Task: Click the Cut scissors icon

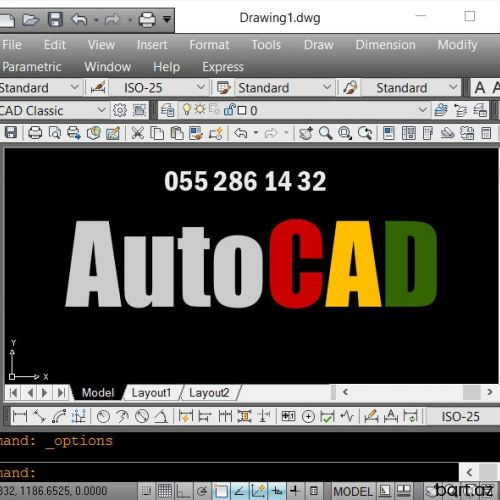Action: [x=137, y=133]
